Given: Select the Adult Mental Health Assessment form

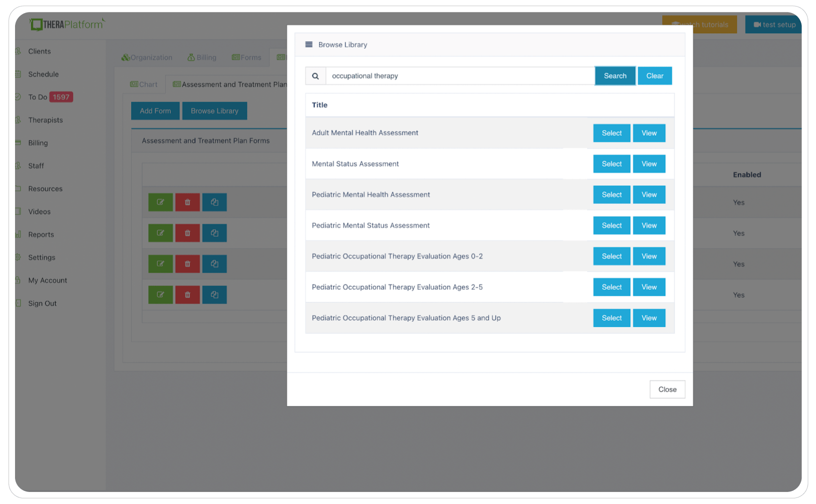Looking at the screenshot, I should click(612, 133).
